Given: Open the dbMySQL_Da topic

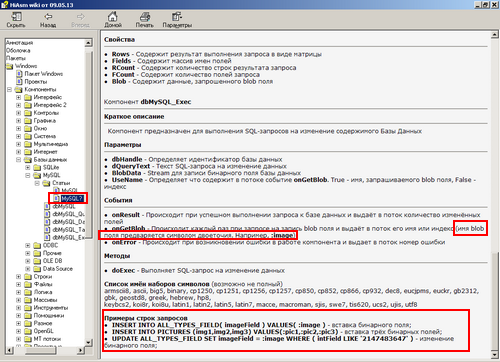Looking at the screenshot, I should tap(69, 222).
